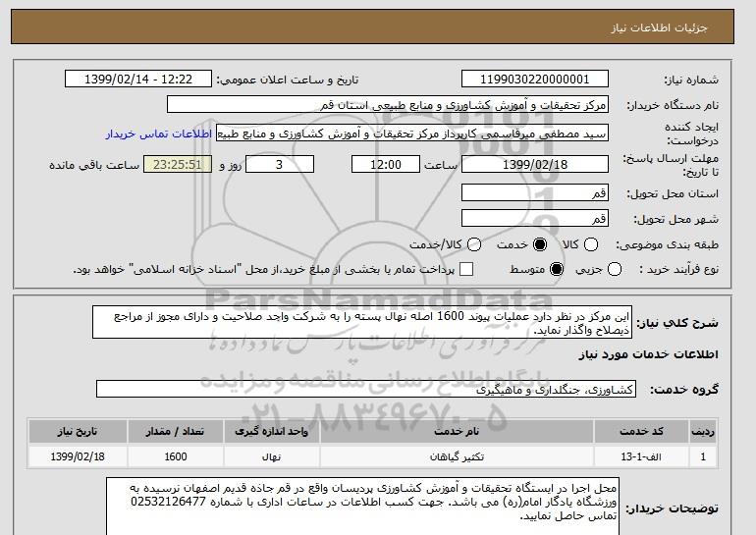Click the کد خدمت column header
The image size is (756, 535).
[x=641, y=432]
